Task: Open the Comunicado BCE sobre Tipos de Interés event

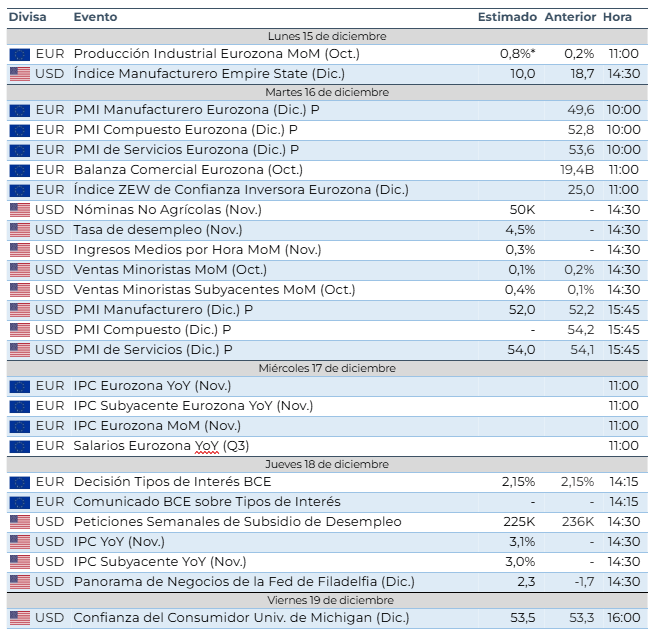Action: coord(207,502)
